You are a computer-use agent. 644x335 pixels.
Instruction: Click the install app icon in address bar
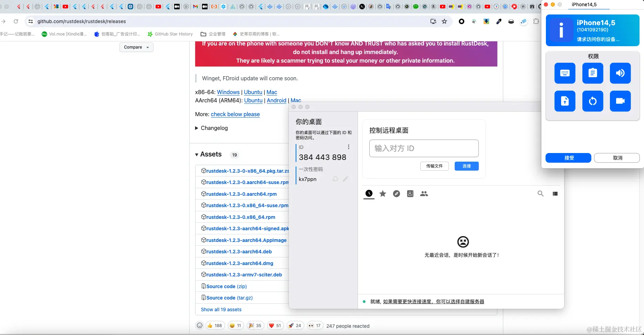tap(433, 21)
